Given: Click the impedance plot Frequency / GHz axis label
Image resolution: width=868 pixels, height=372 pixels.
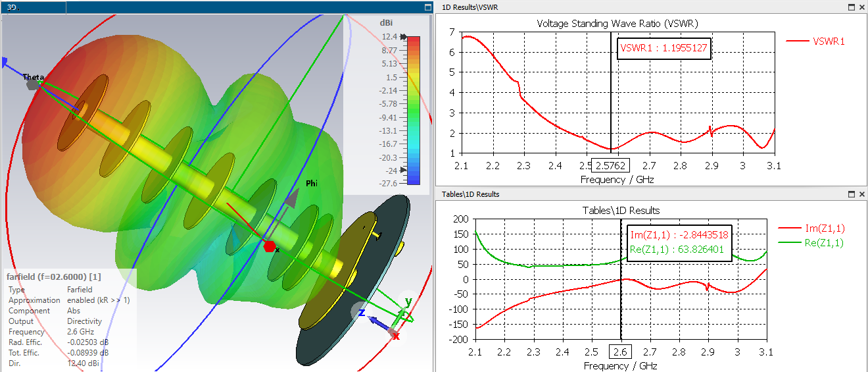Looking at the screenshot, I should [x=620, y=366].
